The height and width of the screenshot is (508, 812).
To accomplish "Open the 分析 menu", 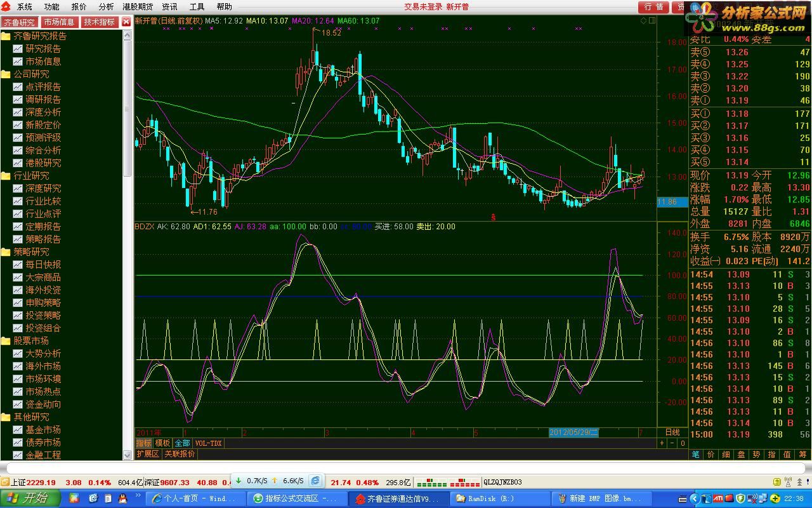I will 107,7.
